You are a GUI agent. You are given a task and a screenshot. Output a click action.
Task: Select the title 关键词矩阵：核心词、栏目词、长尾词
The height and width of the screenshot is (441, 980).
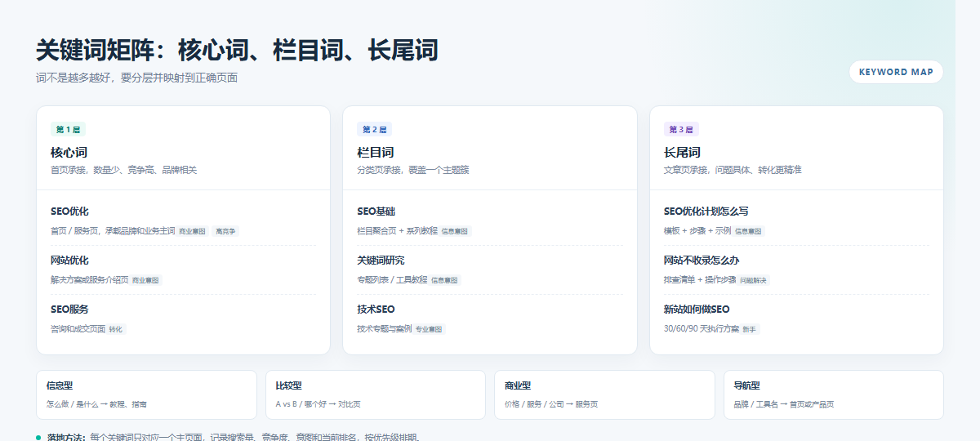pyautogui.click(x=237, y=50)
